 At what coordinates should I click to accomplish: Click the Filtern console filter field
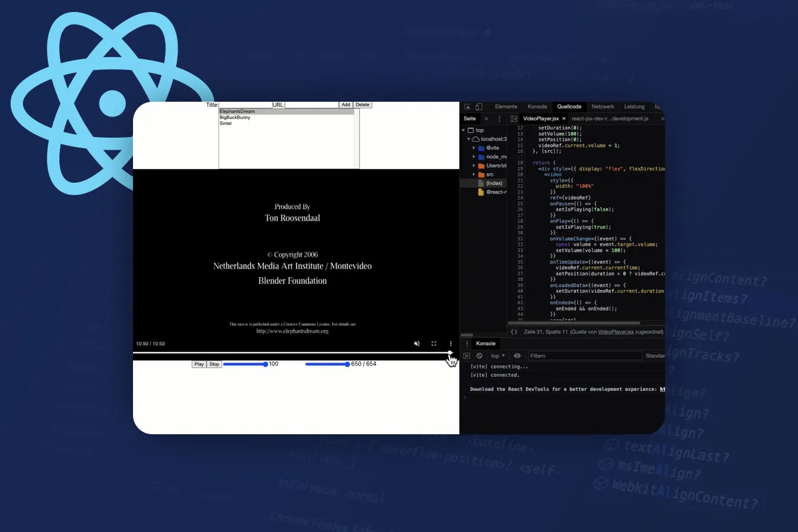(585, 356)
